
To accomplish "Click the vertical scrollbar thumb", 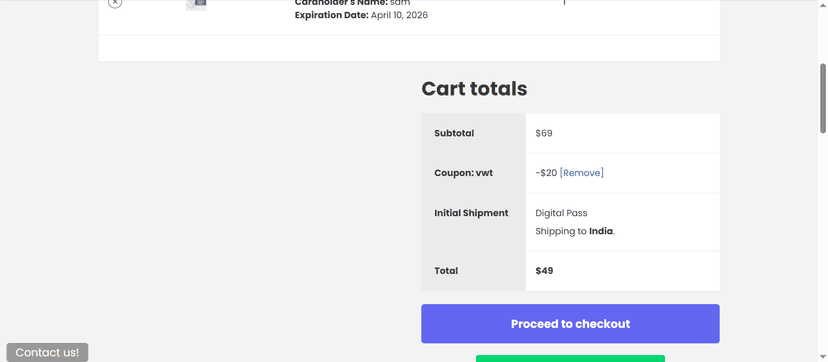I will (823, 99).
